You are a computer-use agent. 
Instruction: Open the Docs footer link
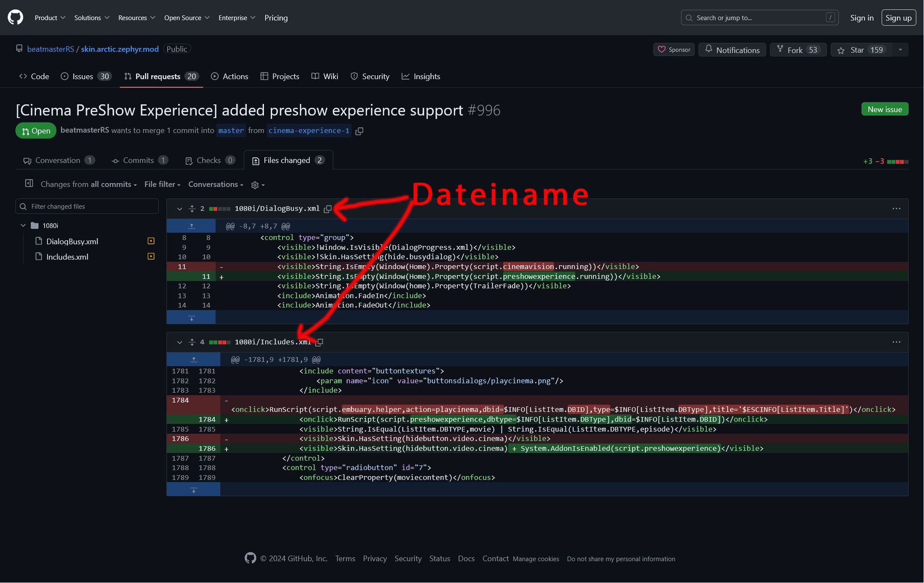click(466, 559)
